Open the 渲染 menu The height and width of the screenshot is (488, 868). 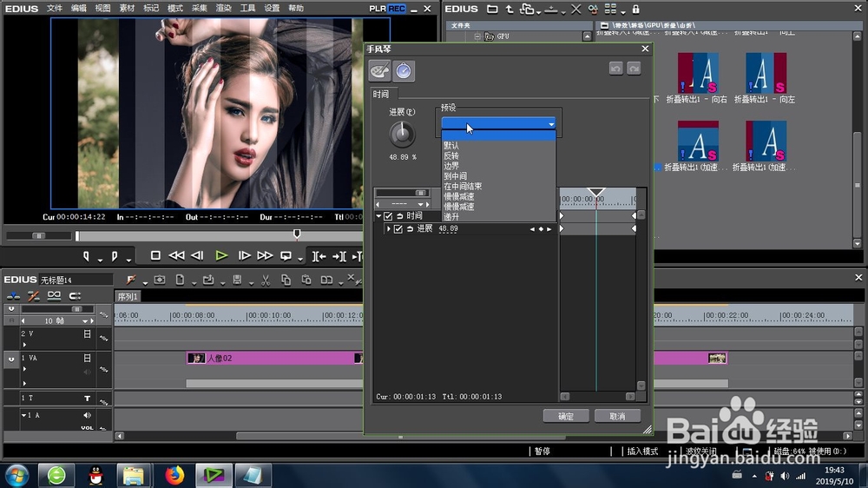click(x=224, y=9)
